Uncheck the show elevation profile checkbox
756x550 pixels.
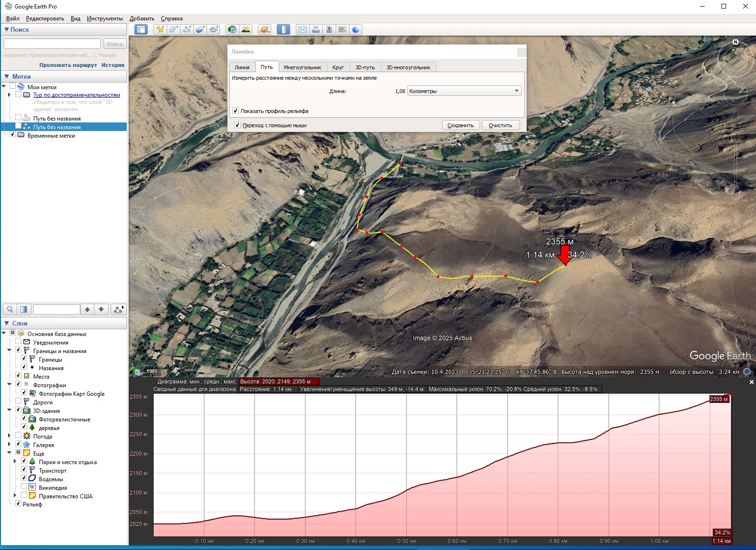pos(236,111)
